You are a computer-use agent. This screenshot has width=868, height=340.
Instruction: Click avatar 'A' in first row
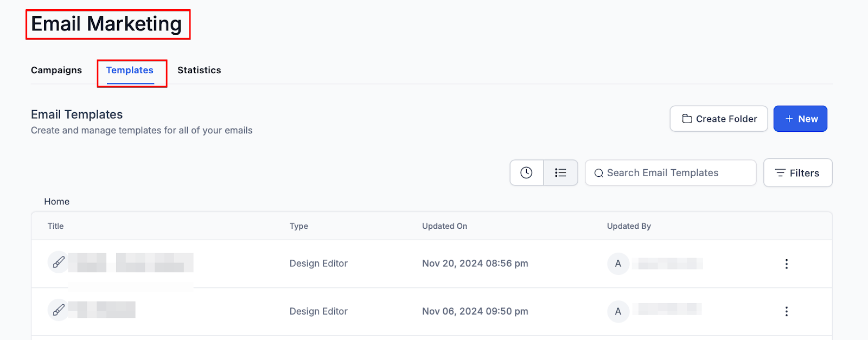[x=618, y=264]
